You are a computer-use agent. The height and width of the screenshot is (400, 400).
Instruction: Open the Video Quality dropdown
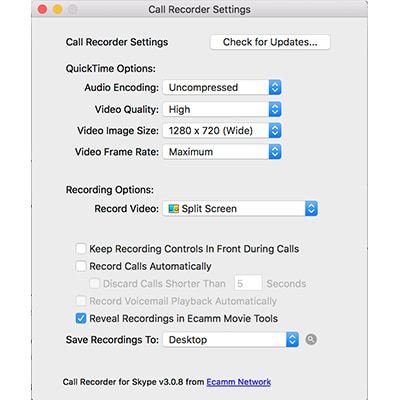(222, 109)
